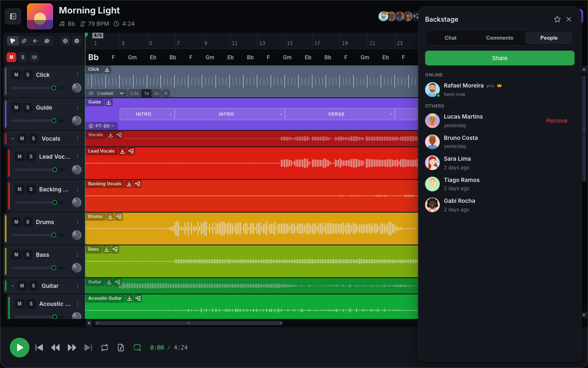Switch to the Comments tab
The height and width of the screenshot is (368, 588).
[x=499, y=38]
